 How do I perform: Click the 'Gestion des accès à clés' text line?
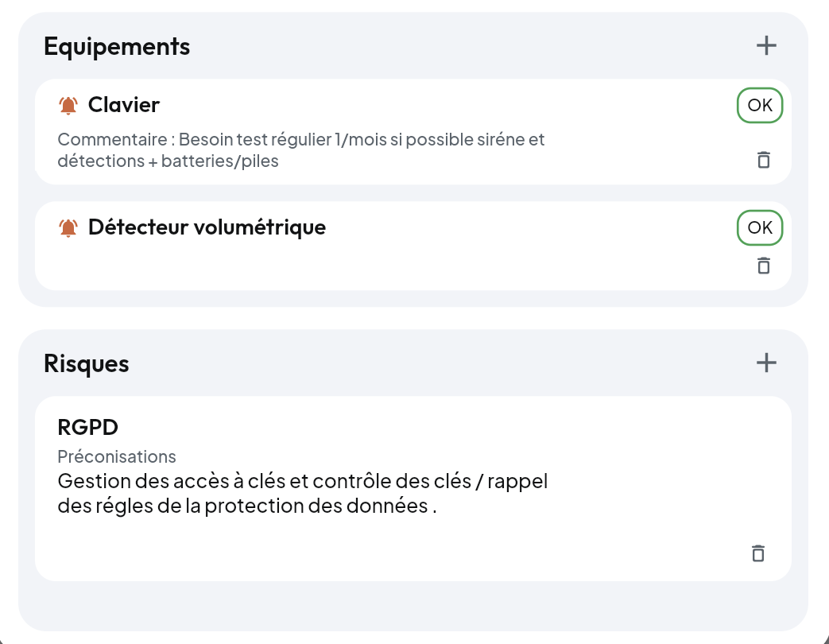click(302, 482)
